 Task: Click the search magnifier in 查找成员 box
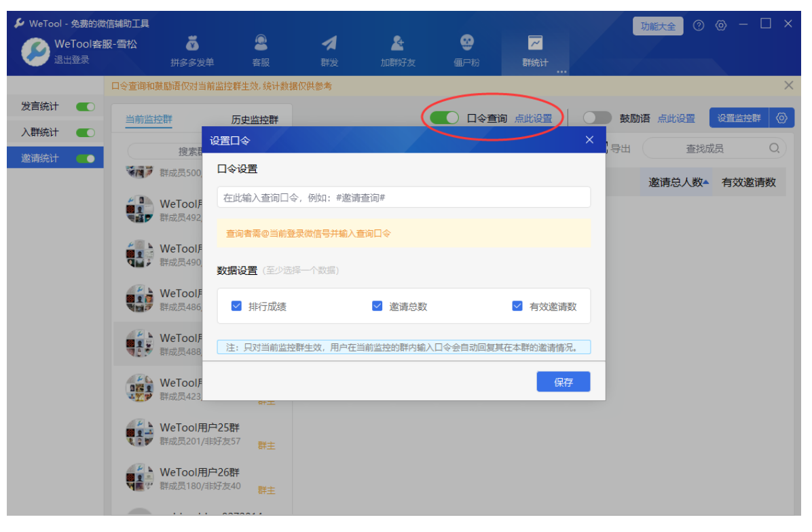pos(774,149)
